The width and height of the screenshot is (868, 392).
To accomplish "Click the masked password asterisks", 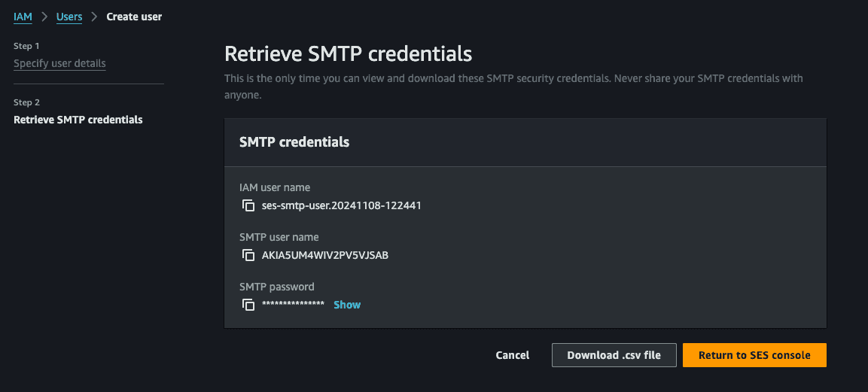I will tap(293, 305).
